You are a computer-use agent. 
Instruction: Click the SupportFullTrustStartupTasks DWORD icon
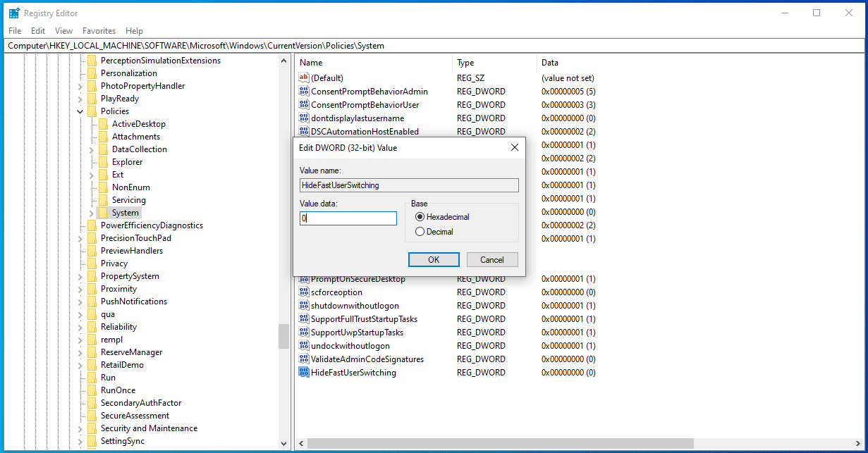point(304,319)
